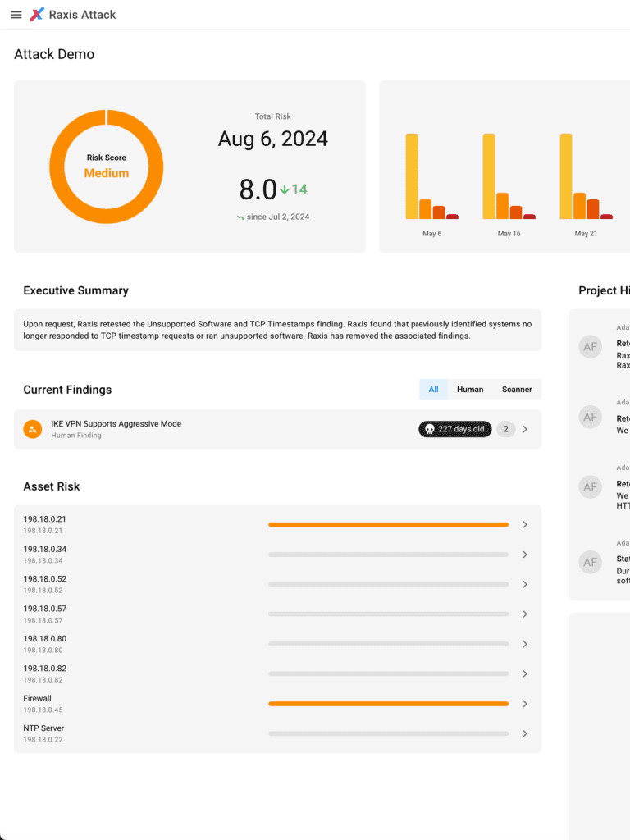Expand the IKE VPN Aggressive Mode finding chevron

pos(525,429)
